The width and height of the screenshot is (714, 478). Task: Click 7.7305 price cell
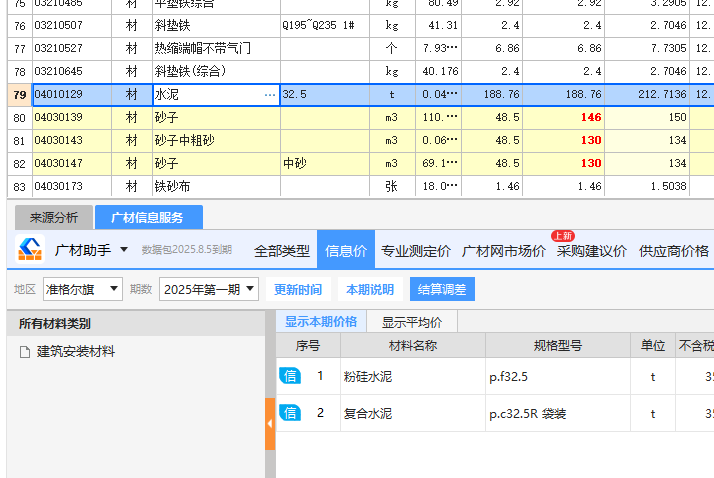pyautogui.click(x=647, y=48)
